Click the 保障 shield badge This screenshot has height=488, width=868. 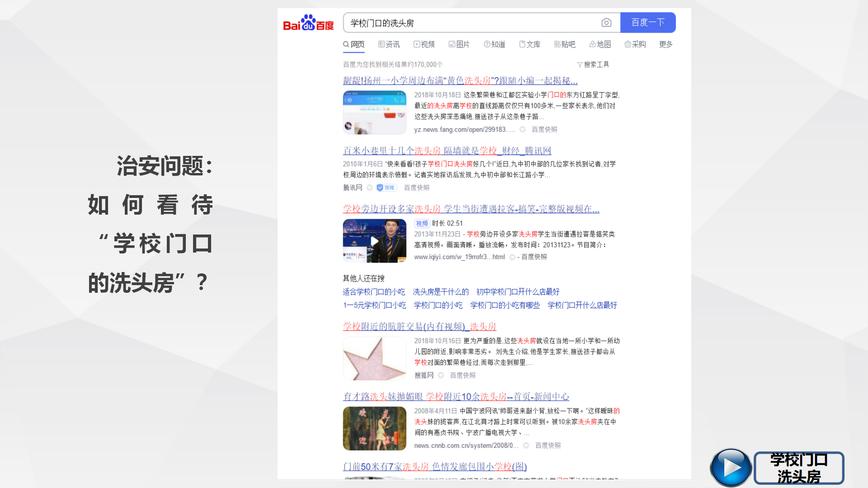(387, 188)
